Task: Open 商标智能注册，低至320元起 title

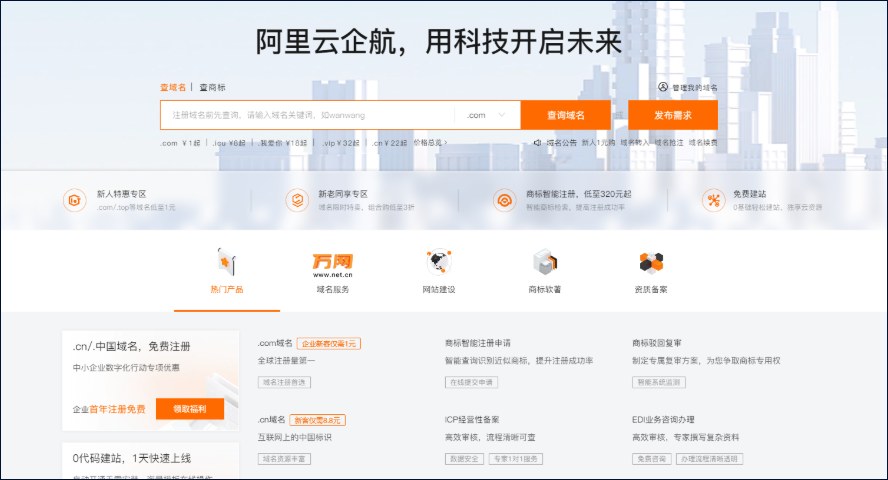Action: pos(578,194)
